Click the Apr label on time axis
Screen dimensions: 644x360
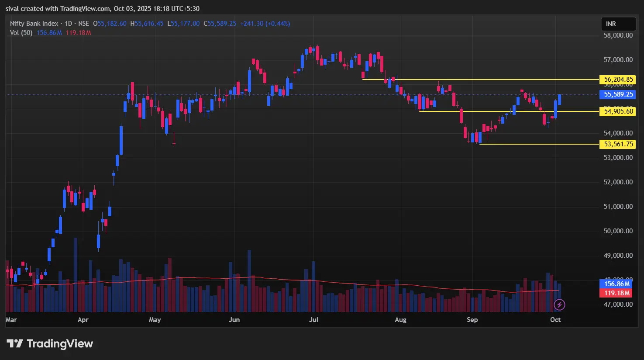point(83,320)
